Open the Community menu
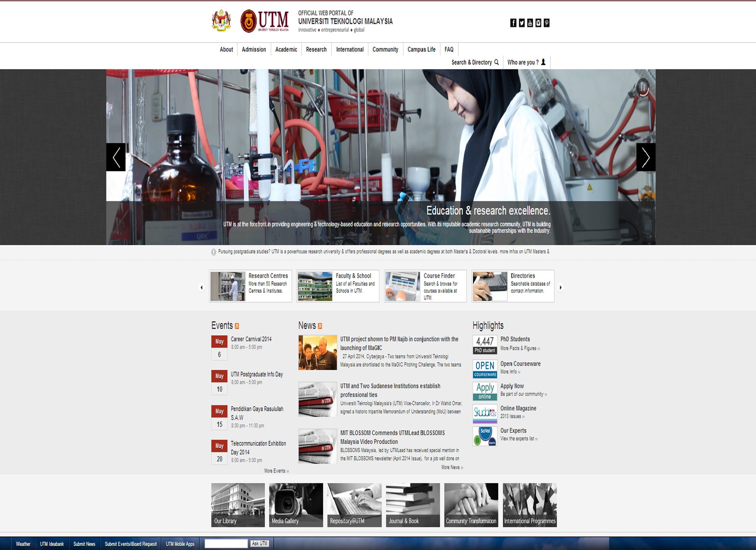Screen dimensions: 756x550 tap(385, 49)
